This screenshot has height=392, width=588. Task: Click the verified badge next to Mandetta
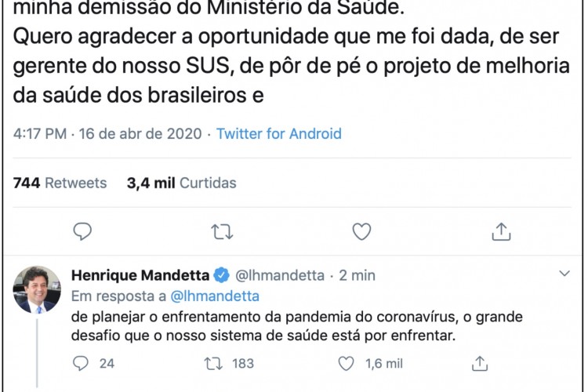tap(222, 275)
